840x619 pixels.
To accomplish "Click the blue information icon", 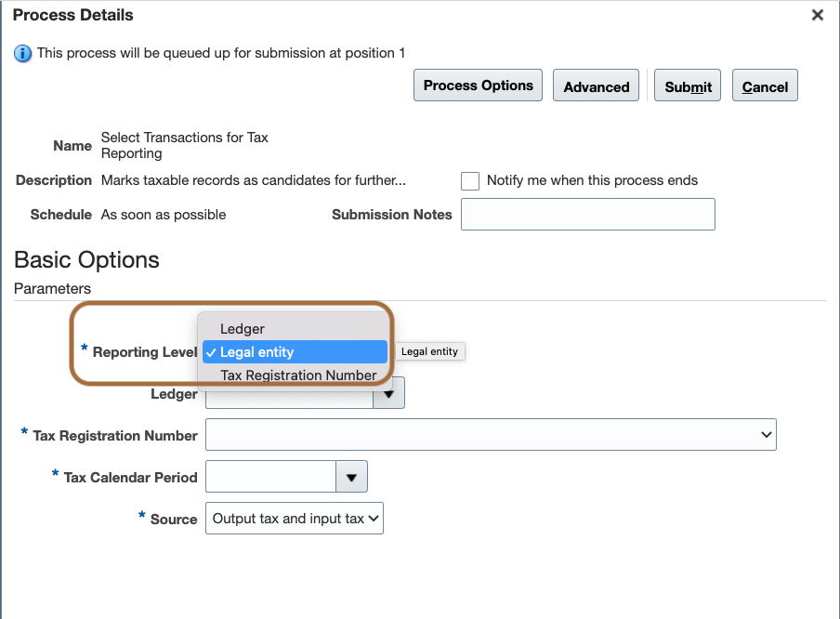I will point(20,53).
